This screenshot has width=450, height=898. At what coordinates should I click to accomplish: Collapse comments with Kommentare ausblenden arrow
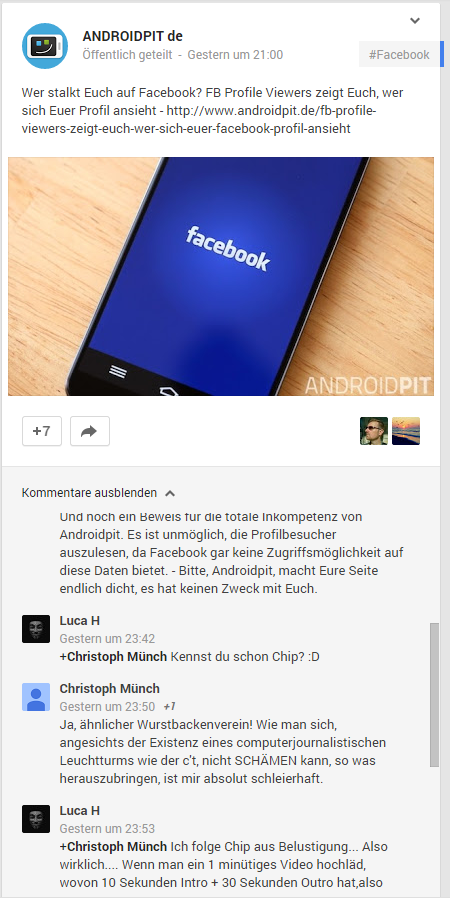click(x=170, y=493)
